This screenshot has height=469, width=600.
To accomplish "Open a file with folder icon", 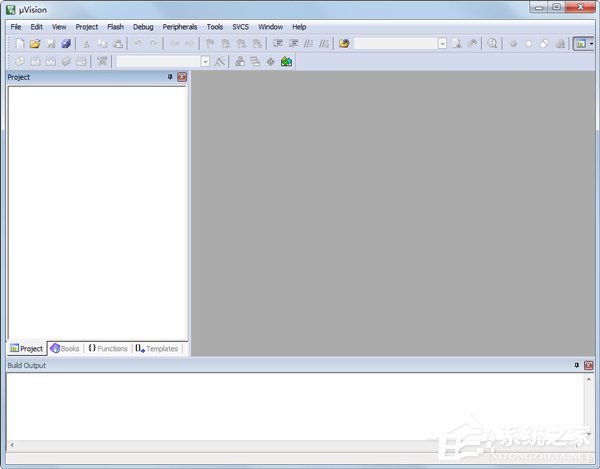I will click(35, 44).
